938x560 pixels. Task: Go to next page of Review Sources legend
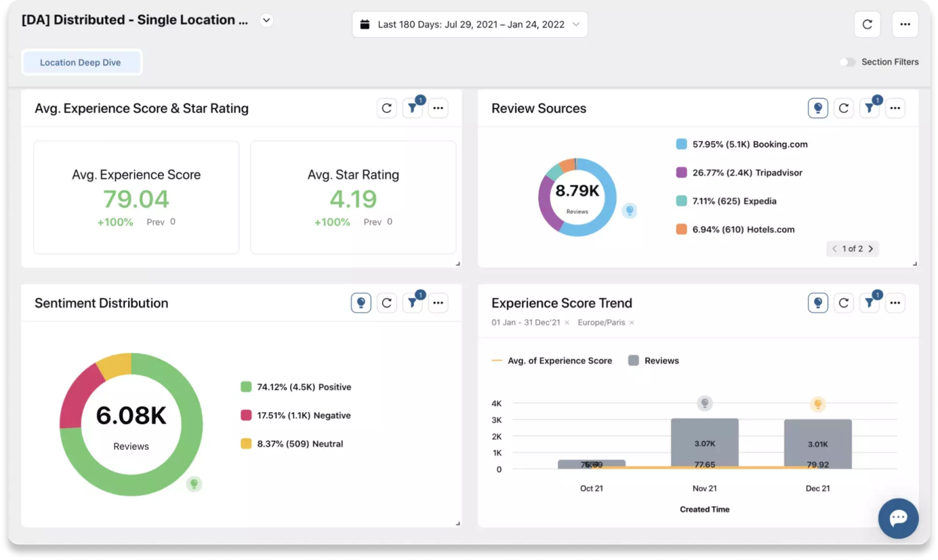(871, 249)
